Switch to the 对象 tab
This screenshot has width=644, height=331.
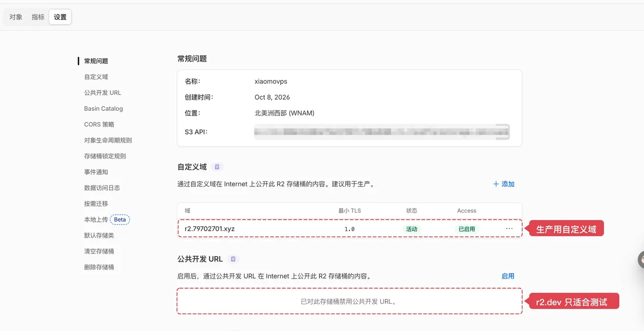(16, 17)
